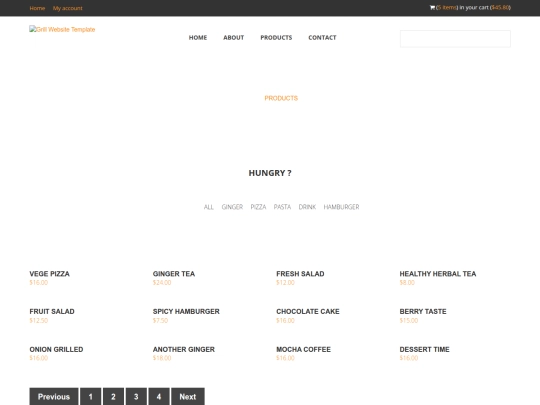540x405 pixels.
Task: Open the Dessert Time product
Action: tap(424, 349)
